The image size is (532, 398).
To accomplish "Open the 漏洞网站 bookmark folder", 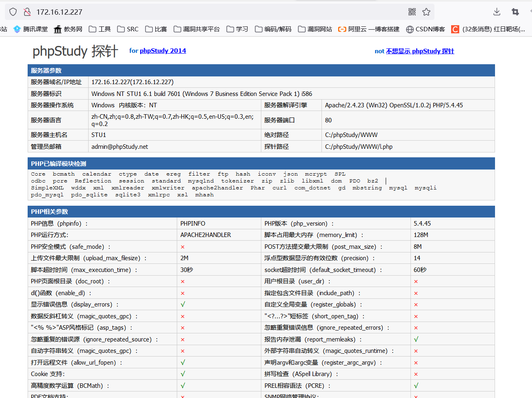I will 315,29.
